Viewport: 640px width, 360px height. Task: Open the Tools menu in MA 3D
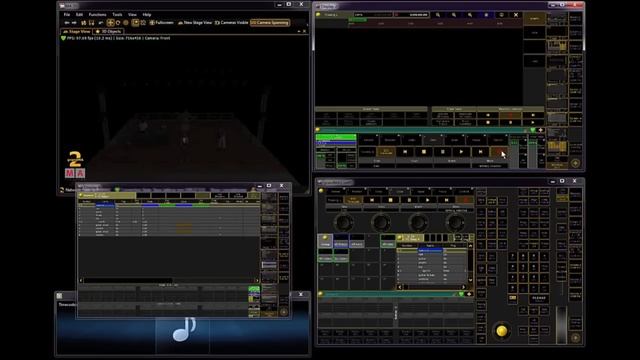(x=117, y=14)
